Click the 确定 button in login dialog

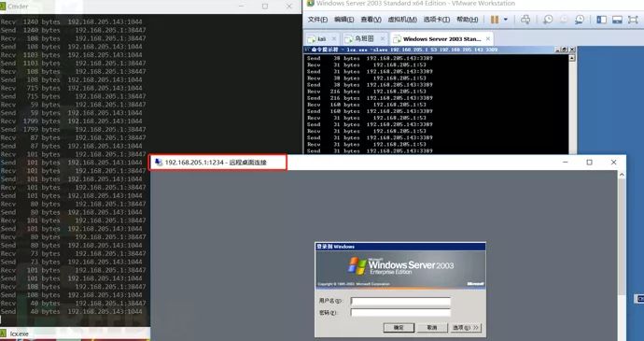coord(399,328)
